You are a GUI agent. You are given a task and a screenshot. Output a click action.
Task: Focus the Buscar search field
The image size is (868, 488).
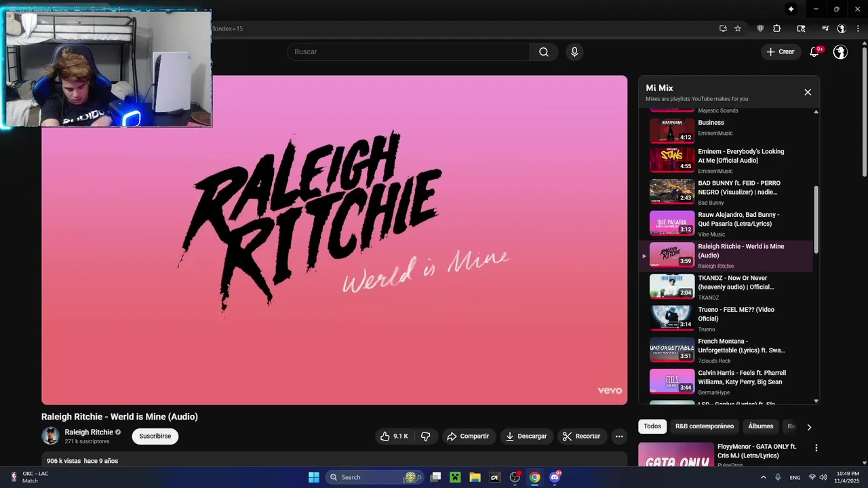pyautogui.click(x=408, y=52)
